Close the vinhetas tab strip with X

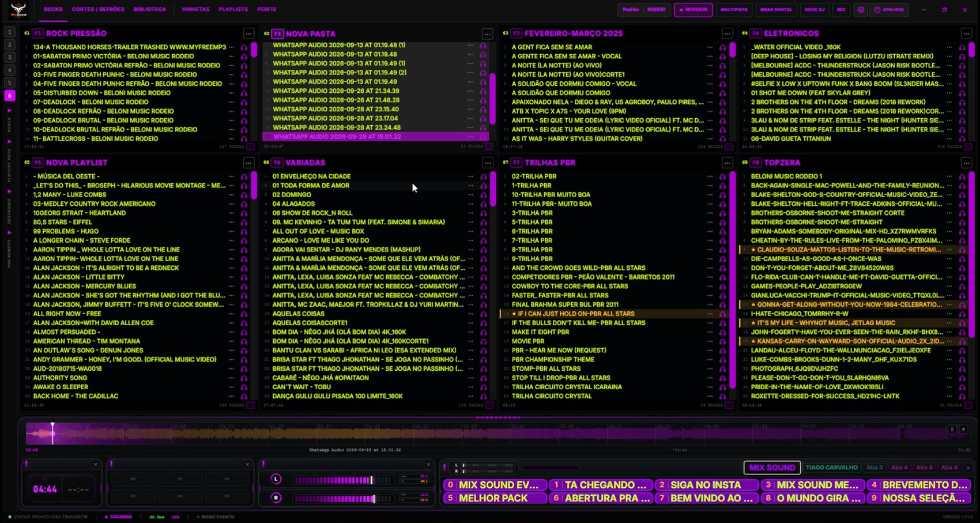click(968, 468)
